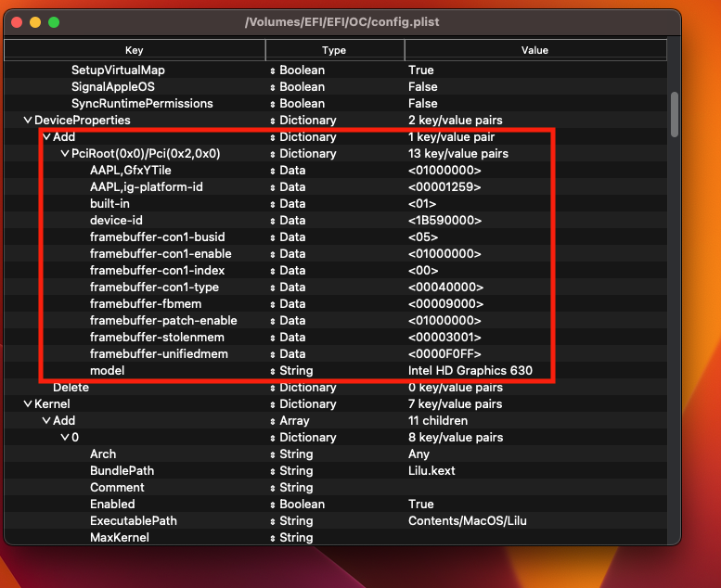Screen dimensions: 721x588
Task: Select the framebuffer-unifiedmem key
Action: pyautogui.click(x=159, y=354)
